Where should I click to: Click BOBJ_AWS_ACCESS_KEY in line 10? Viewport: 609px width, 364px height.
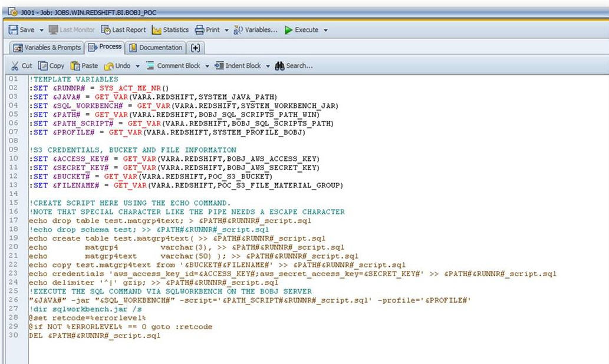point(272,159)
